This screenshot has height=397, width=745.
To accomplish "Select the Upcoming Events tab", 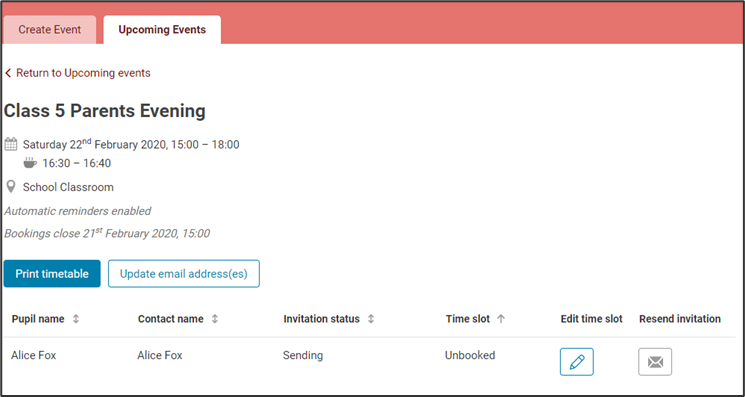I will click(x=162, y=30).
